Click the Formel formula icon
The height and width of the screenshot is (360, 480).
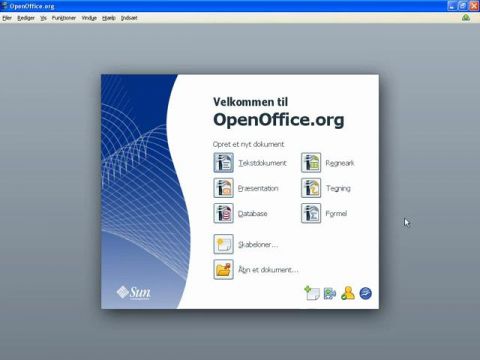311,213
